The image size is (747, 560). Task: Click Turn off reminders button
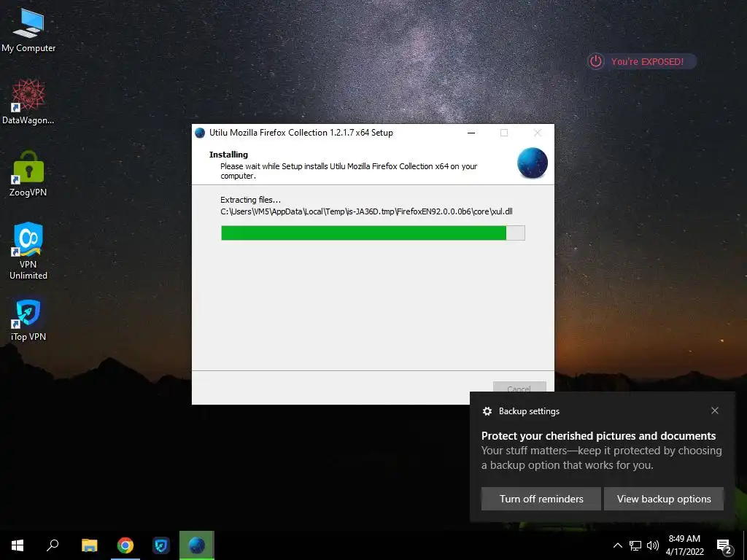[x=541, y=499]
